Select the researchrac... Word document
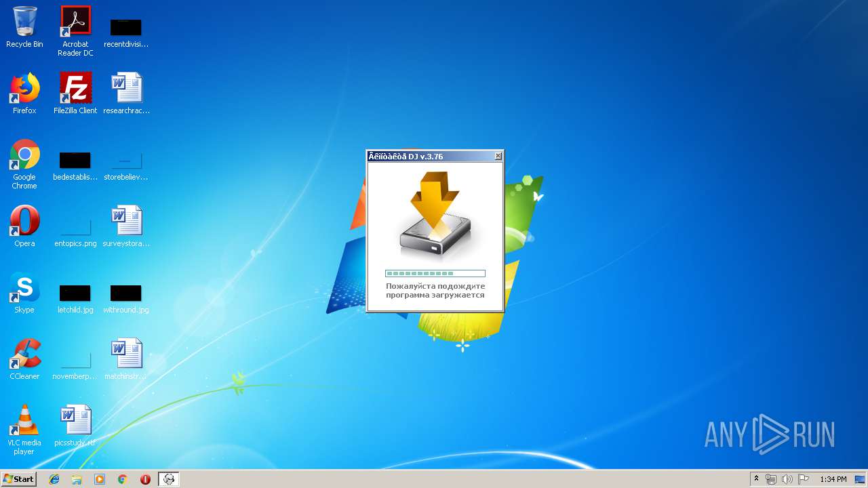 pos(126,94)
